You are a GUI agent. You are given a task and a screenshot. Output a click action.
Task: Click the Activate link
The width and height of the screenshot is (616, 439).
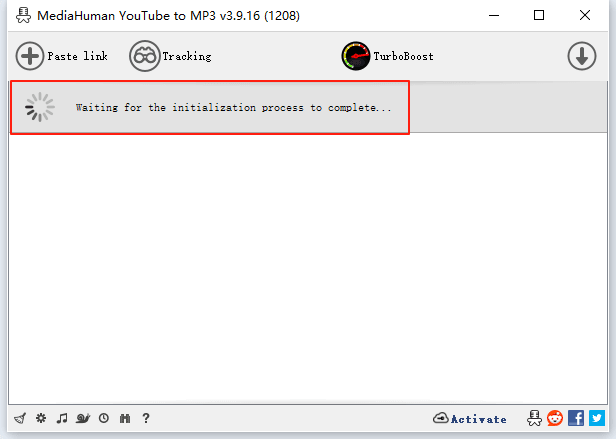coord(470,419)
